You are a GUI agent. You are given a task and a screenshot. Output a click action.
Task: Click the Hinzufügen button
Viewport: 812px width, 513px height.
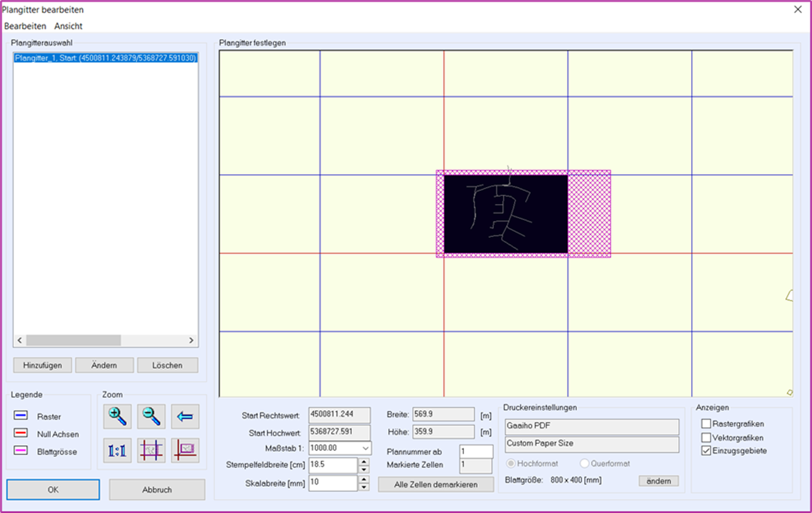tap(42, 366)
